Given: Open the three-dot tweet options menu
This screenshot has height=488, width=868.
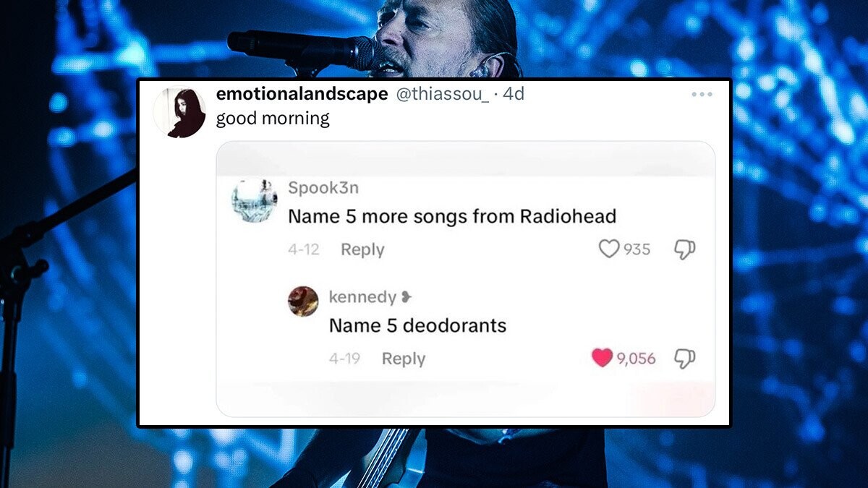Looking at the screenshot, I should (702, 95).
